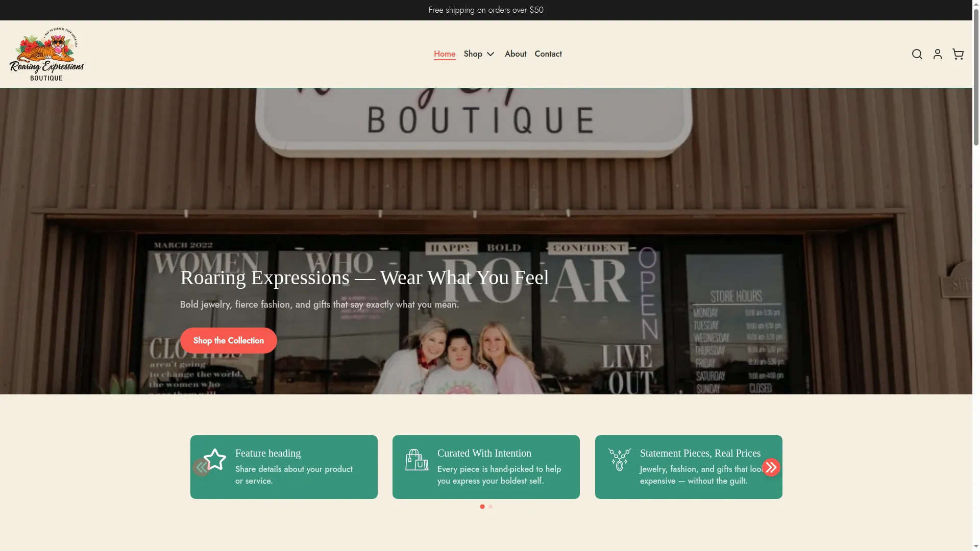Click 'Share details about your product' text

[294, 475]
